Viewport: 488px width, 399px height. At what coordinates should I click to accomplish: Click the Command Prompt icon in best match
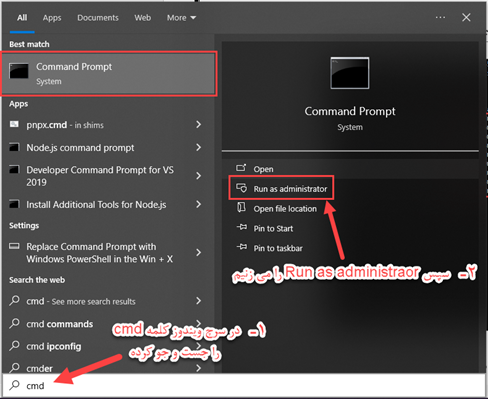19,71
